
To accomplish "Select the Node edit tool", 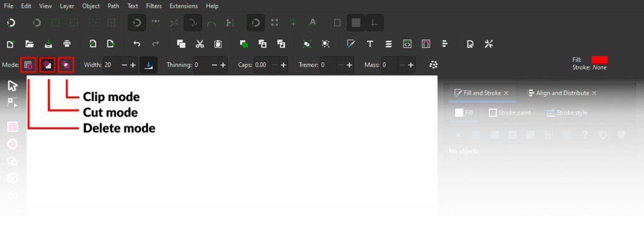I will (x=13, y=102).
